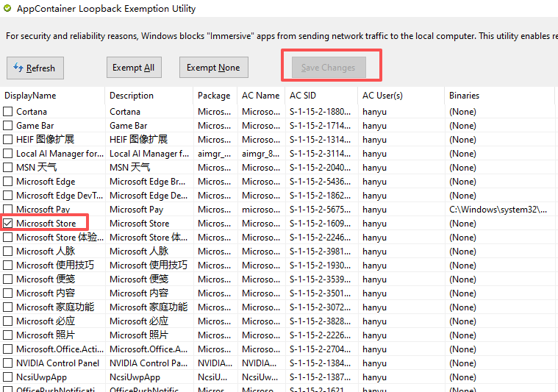
Task: Click NVIDIA... package cell
Action: [x=215, y=363]
